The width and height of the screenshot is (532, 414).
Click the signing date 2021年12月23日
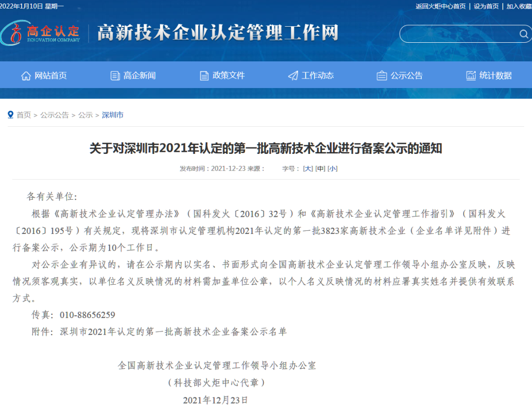pyautogui.click(x=215, y=400)
